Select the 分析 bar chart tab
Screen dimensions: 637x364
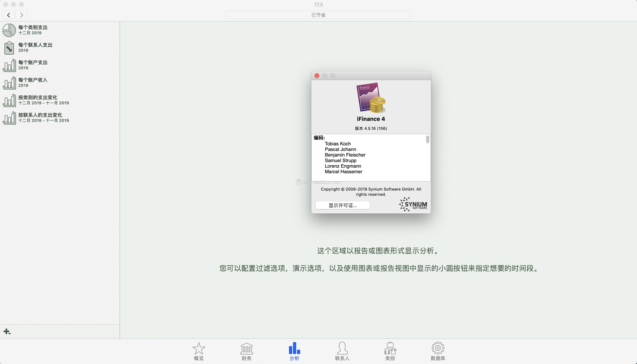tap(294, 351)
